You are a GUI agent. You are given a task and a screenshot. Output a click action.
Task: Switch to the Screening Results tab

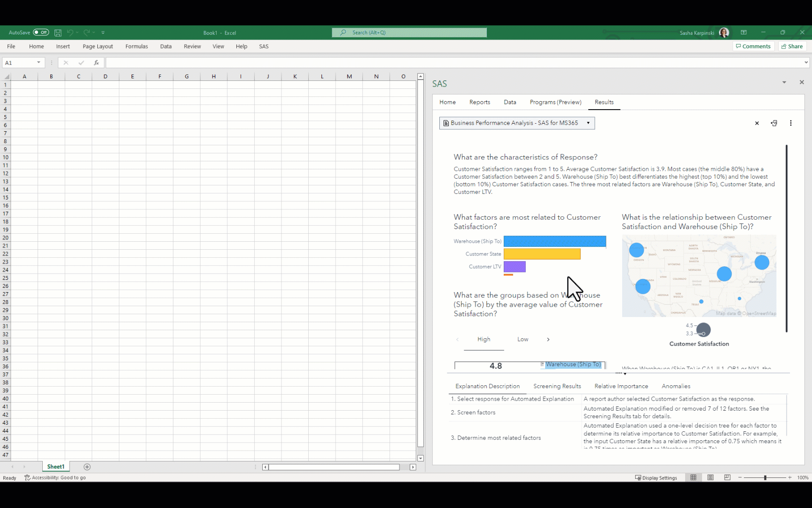coord(557,386)
